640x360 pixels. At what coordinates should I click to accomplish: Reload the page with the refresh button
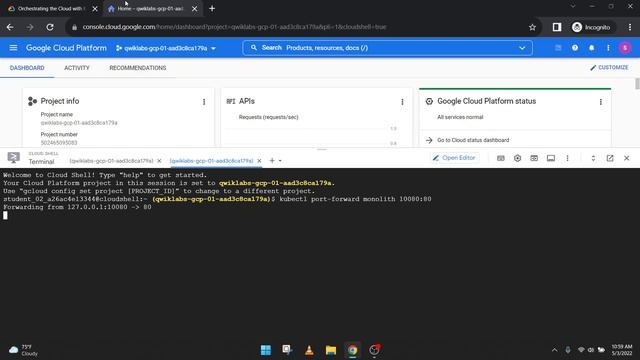pyautogui.click(x=50, y=27)
